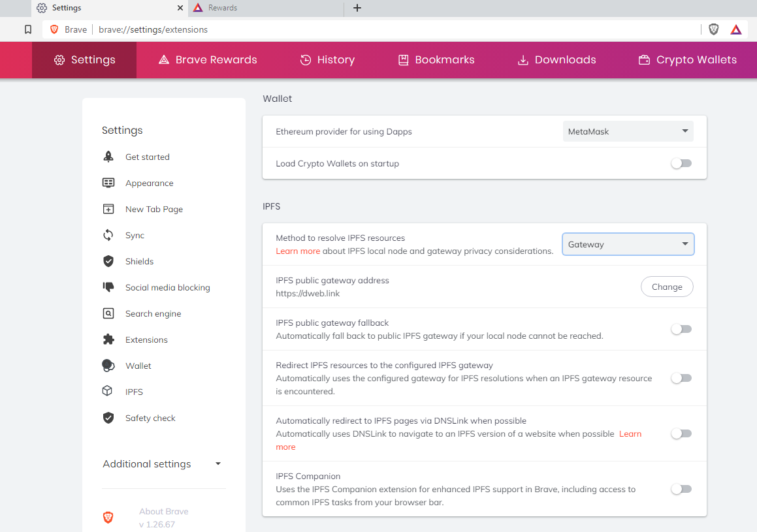757x532 pixels.
Task: Click the Social media blocking thumbs-down icon
Action: (x=108, y=287)
